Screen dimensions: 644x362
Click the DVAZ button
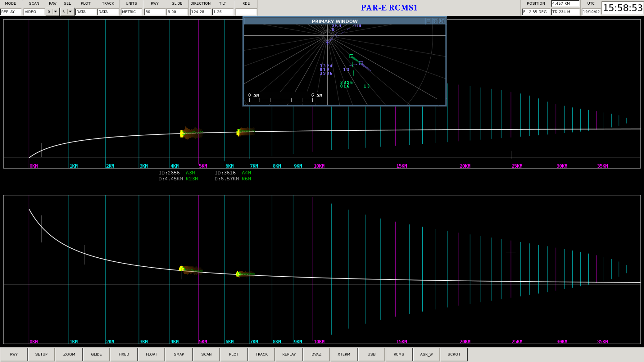tap(317, 354)
